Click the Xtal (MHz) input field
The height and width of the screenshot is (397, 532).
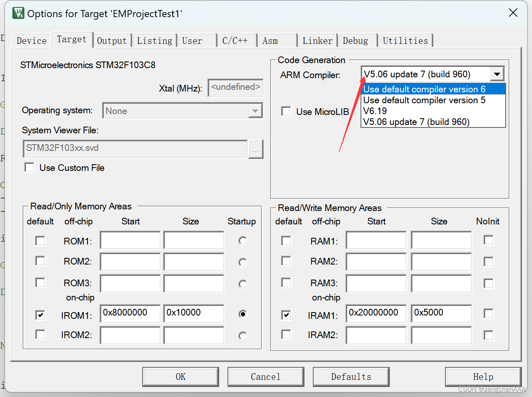235,88
